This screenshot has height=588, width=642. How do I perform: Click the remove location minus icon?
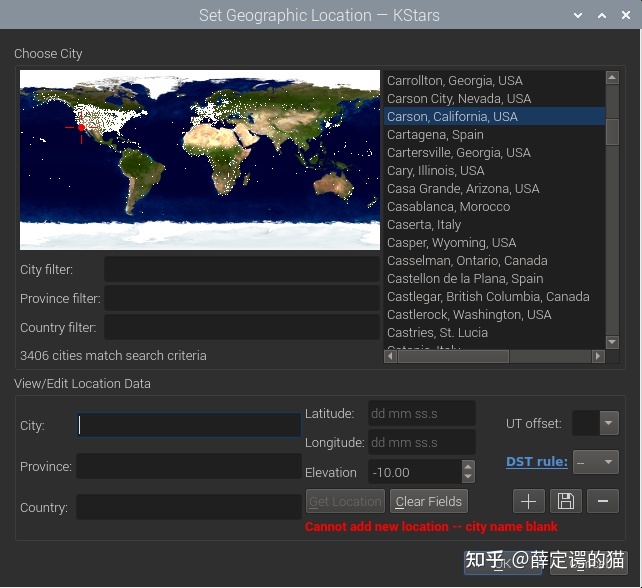(601, 501)
